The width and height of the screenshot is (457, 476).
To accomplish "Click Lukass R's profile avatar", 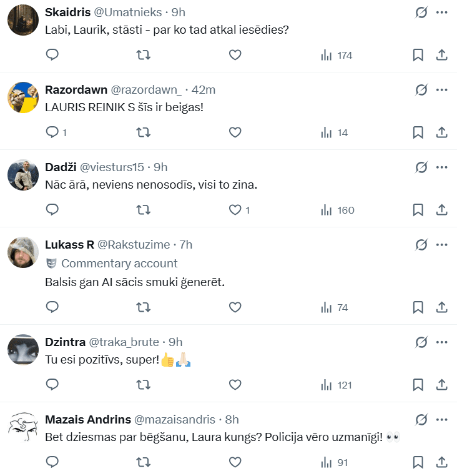I will click(24, 254).
